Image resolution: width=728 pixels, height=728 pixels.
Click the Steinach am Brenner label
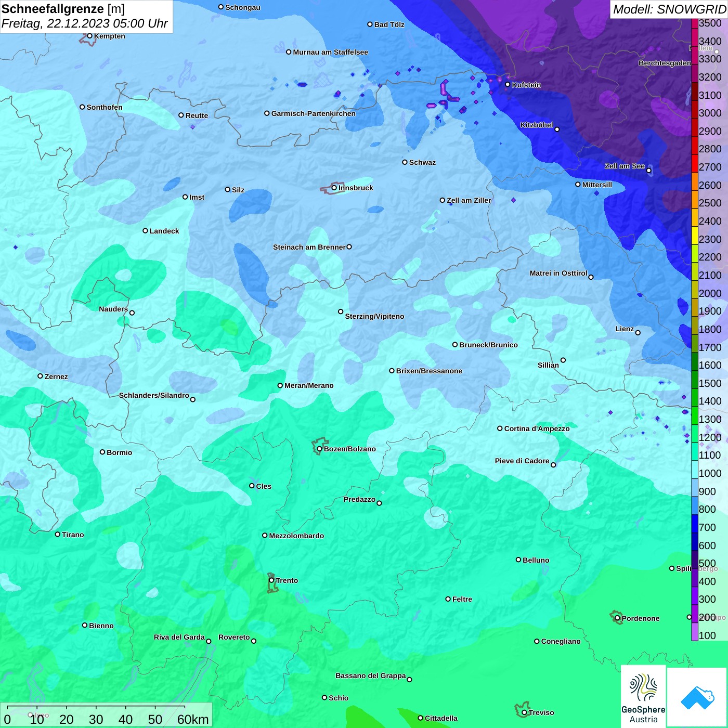(309, 247)
